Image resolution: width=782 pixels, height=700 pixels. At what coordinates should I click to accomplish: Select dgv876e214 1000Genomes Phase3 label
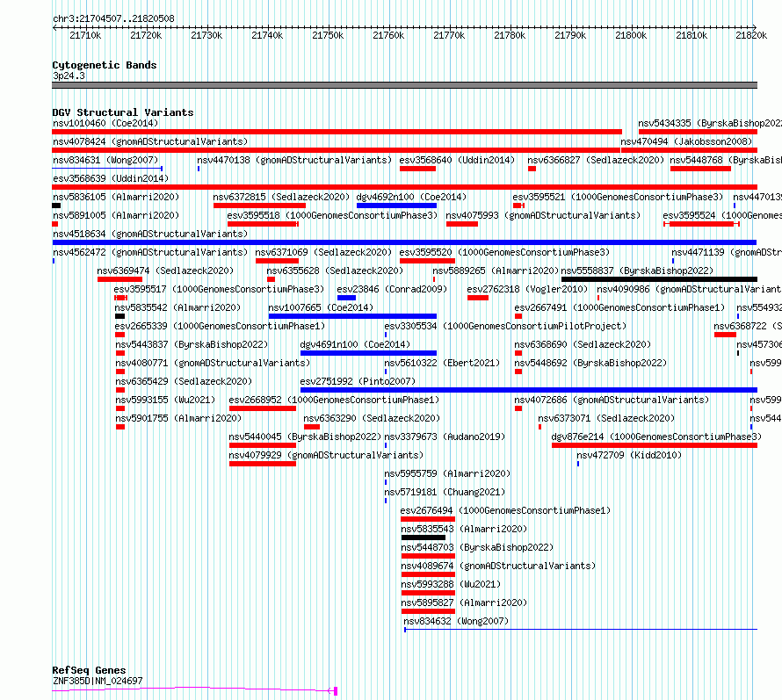coord(657,437)
